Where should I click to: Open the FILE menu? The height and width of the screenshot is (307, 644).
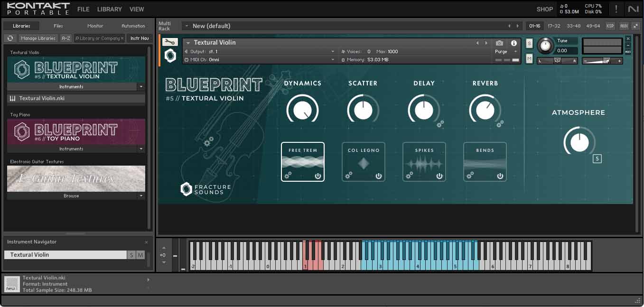pyautogui.click(x=83, y=9)
